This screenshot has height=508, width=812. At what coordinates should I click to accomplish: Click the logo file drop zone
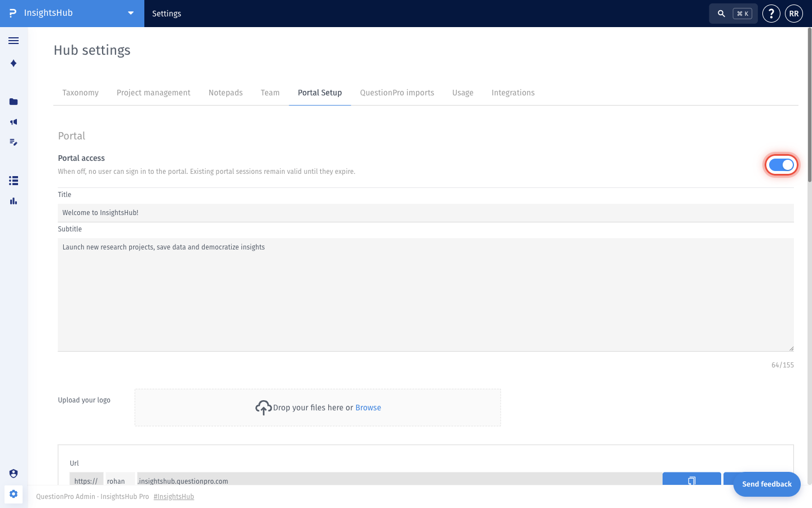pyautogui.click(x=317, y=408)
